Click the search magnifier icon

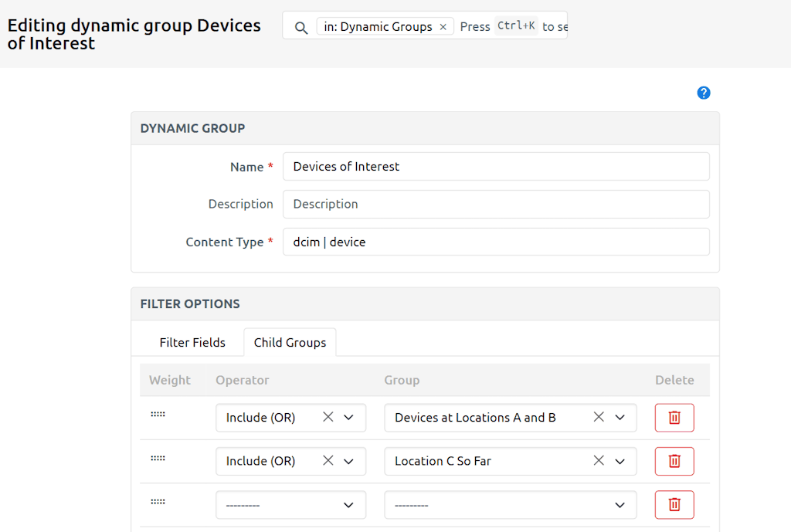point(300,25)
